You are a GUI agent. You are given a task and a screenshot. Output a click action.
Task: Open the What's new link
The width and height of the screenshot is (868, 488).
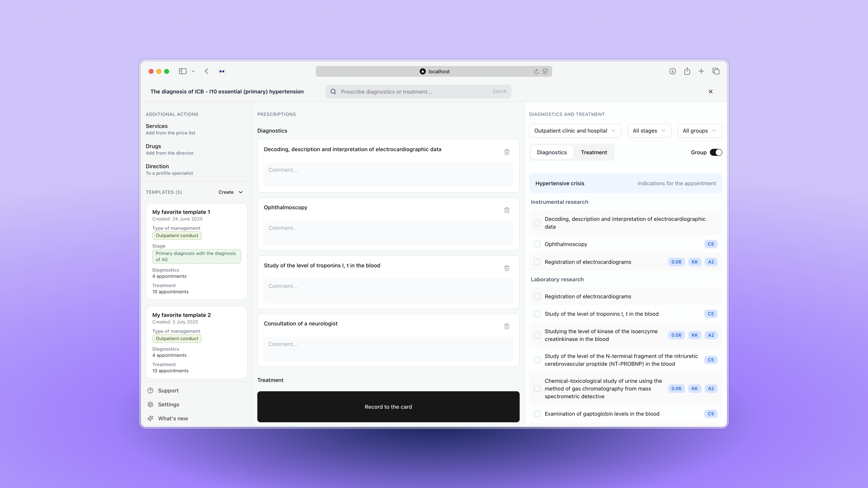tap(173, 418)
